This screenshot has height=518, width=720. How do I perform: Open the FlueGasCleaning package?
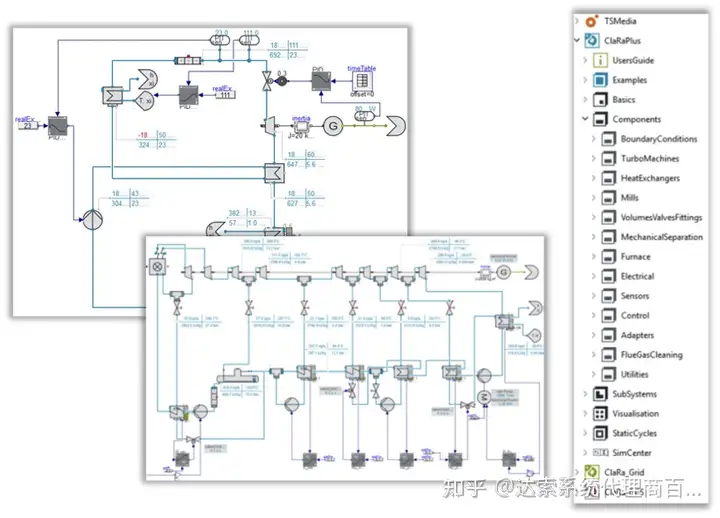point(651,355)
